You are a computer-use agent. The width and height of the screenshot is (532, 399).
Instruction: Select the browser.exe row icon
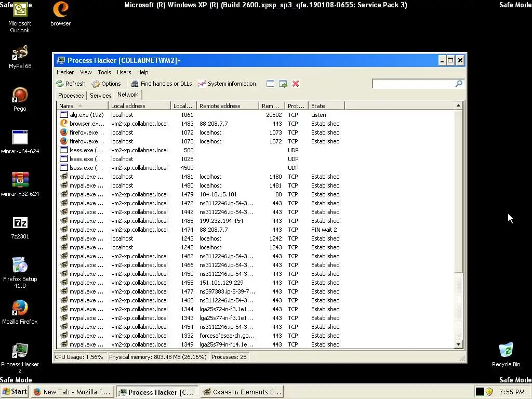coord(64,124)
